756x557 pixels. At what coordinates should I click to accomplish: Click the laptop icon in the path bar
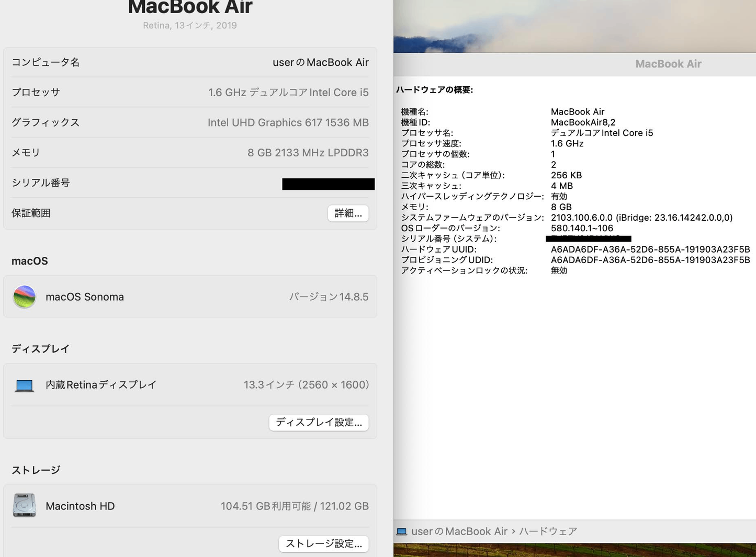pyautogui.click(x=402, y=531)
